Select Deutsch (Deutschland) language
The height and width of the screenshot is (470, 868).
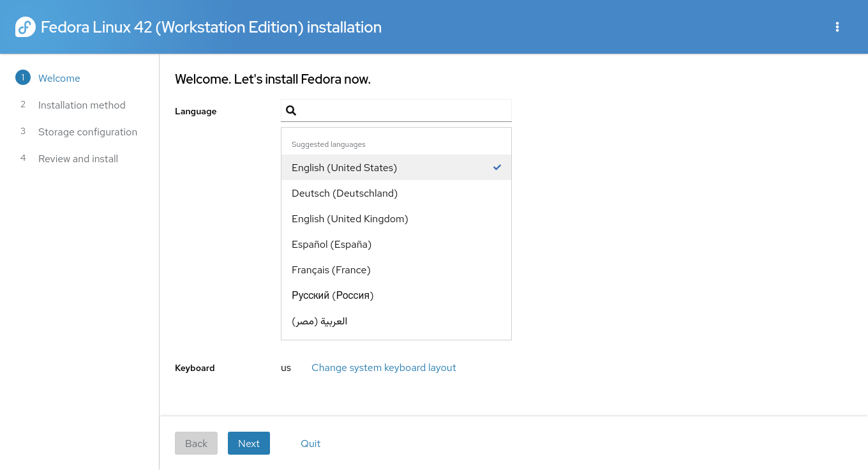click(396, 193)
